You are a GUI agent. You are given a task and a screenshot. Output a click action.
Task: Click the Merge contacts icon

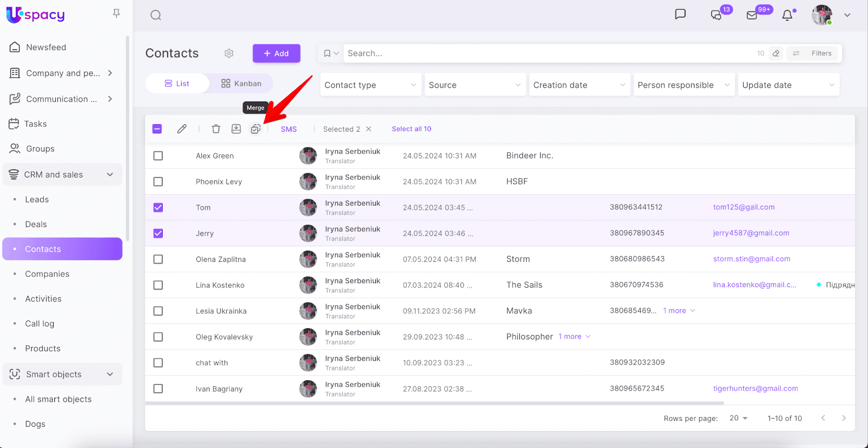tap(256, 129)
